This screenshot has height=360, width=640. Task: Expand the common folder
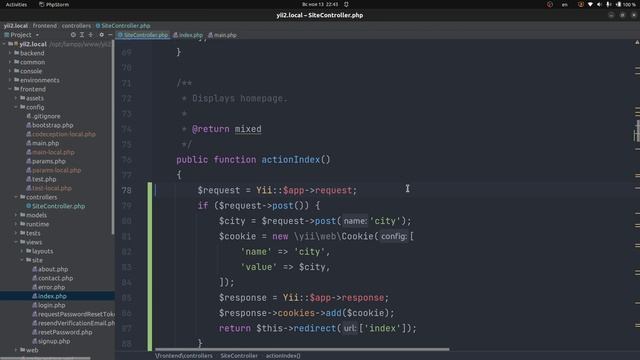10,62
